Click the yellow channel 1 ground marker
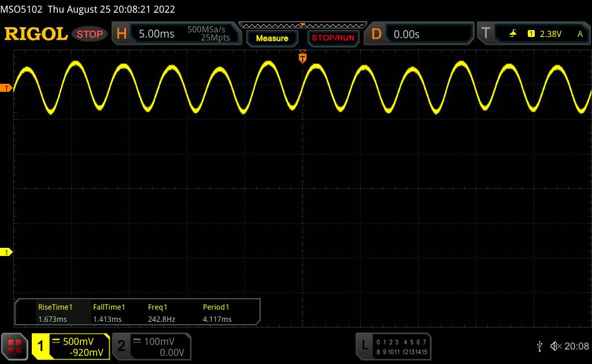592x364 pixels. pos(6,252)
